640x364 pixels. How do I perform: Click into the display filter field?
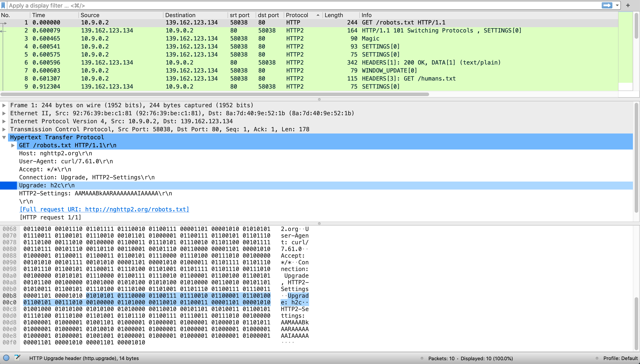coord(300,5)
